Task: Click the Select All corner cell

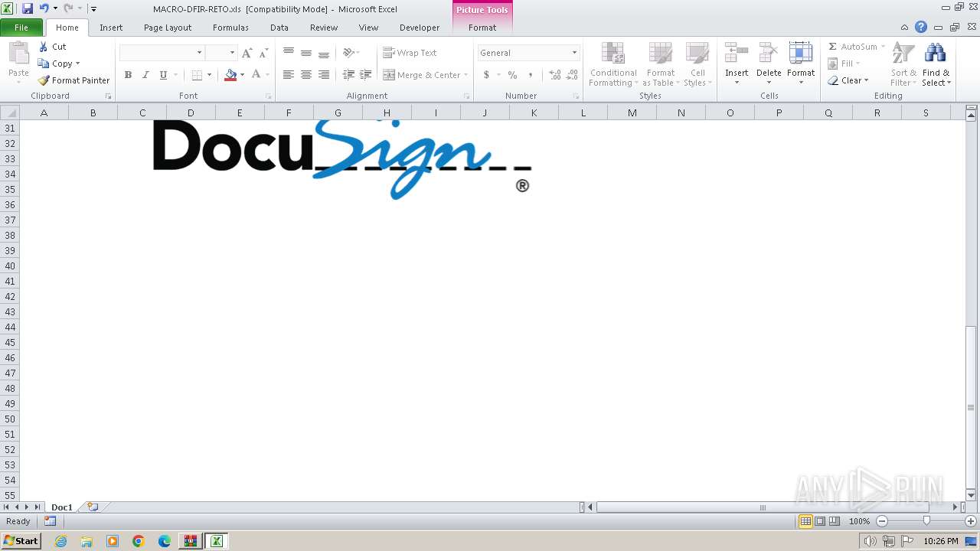Action: tap(10, 112)
